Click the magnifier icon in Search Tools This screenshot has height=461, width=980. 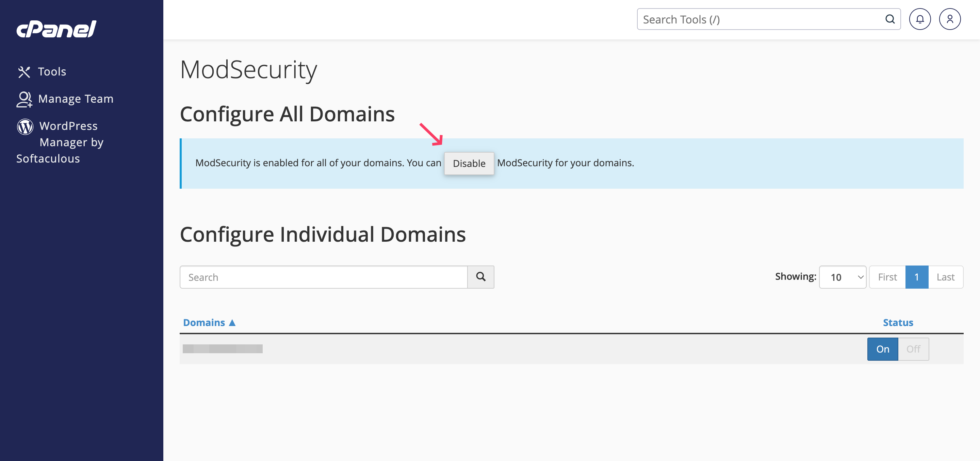click(890, 19)
